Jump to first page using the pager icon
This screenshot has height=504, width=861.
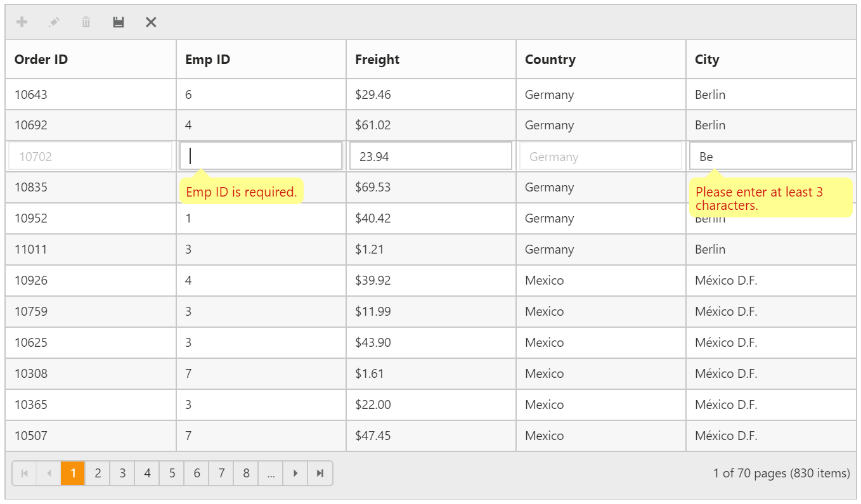click(x=25, y=472)
